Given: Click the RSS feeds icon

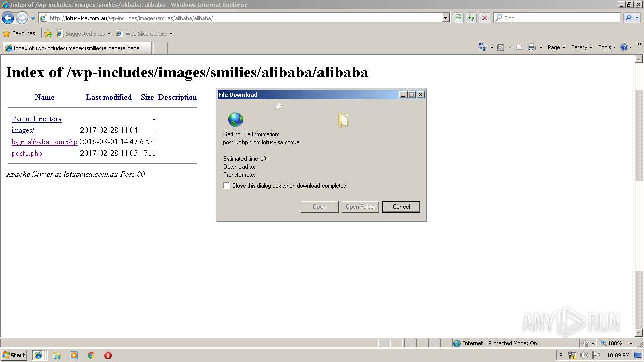Looking at the screenshot, I should pyautogui.click(x=501, y=47).
